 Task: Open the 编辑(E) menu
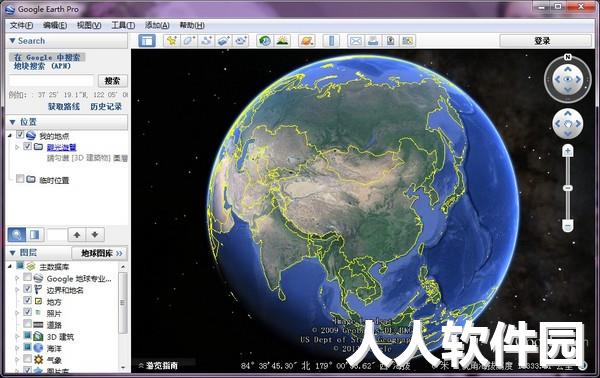(55, 26)
